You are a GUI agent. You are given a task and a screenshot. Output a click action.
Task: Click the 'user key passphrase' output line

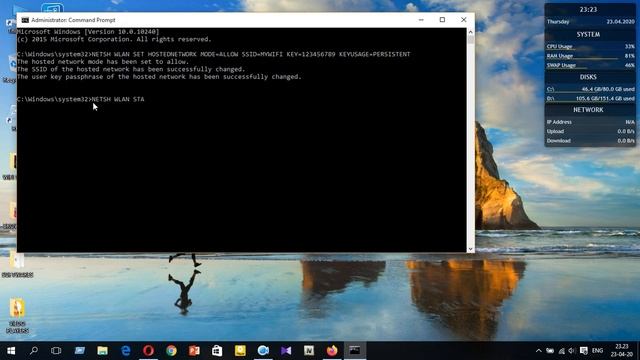click(x=159, y=77)
